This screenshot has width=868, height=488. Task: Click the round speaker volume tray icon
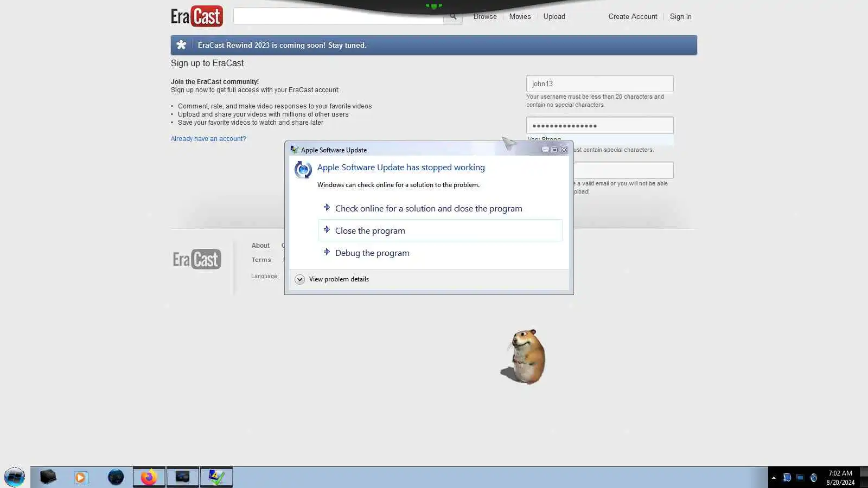tap(813, 478)
